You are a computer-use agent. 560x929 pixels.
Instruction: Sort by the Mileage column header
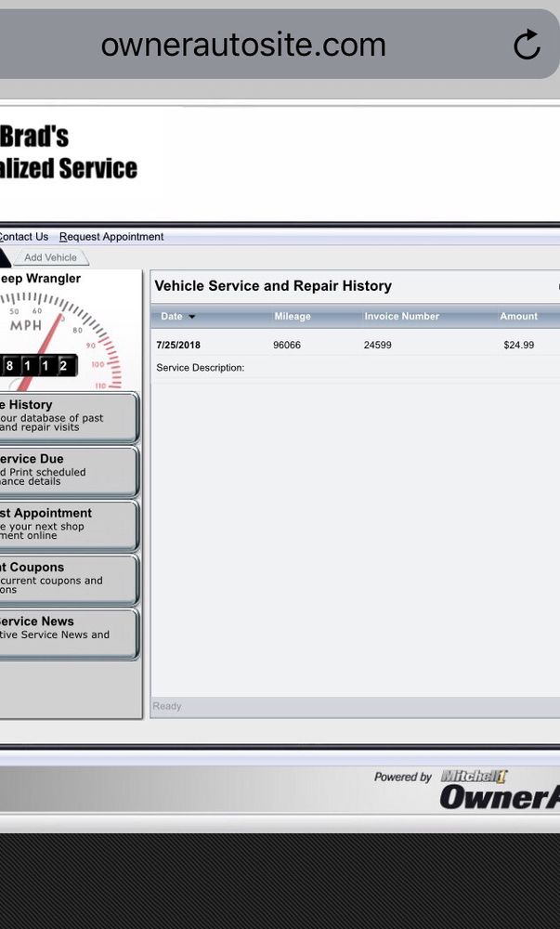tap(293, 317)
